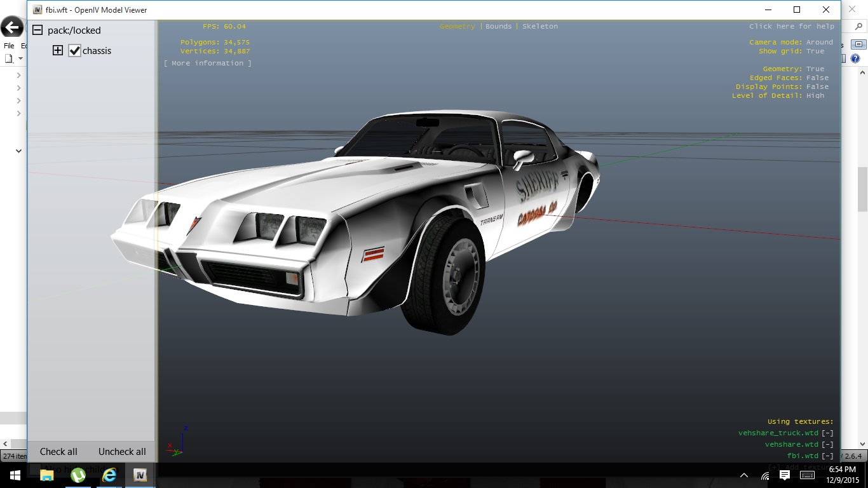The height and width of the screenshot is (488, 868).
Task: Collapse the pack:/locked tree node
Action: [x=37, y=30]
